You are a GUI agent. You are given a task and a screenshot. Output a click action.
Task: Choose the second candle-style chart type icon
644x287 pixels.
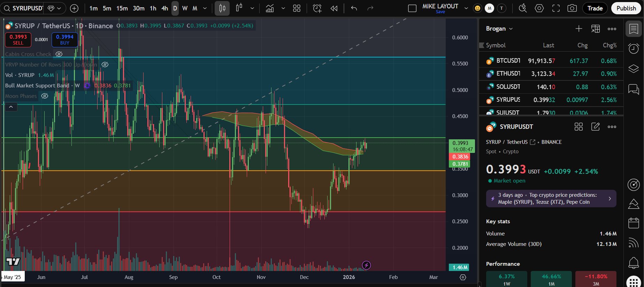[239, 8]
